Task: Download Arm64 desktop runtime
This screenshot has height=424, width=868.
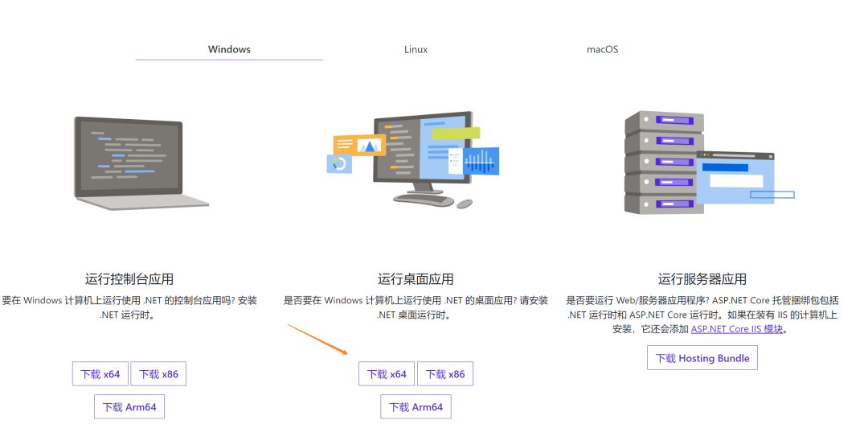Action: (x=416, y=407)
